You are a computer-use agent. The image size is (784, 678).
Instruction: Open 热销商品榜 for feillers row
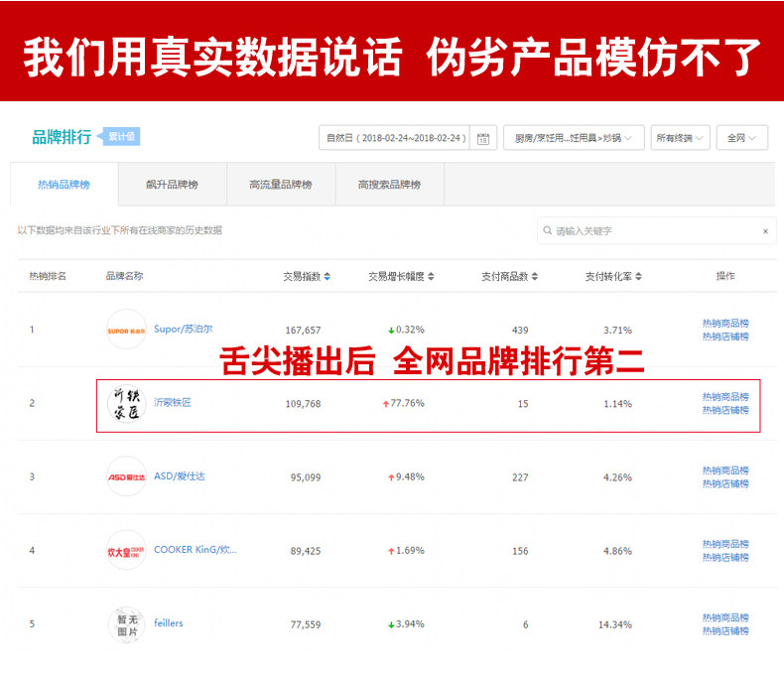[725, 617]
